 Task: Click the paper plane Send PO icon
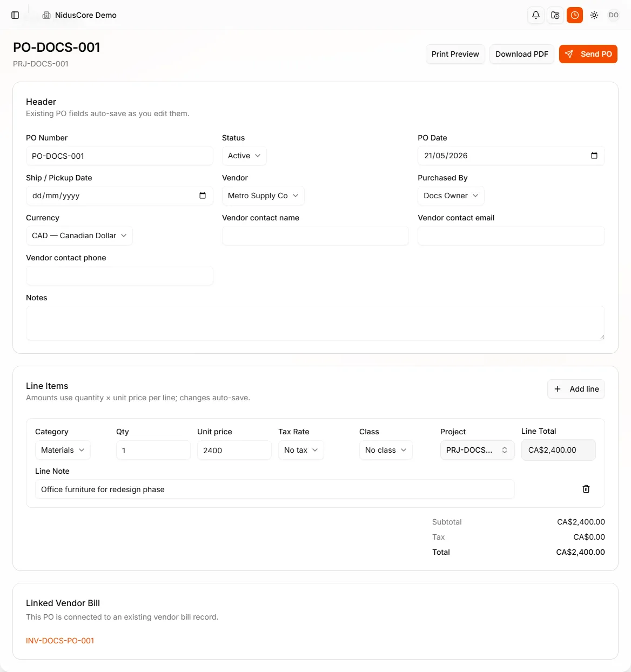569,54
